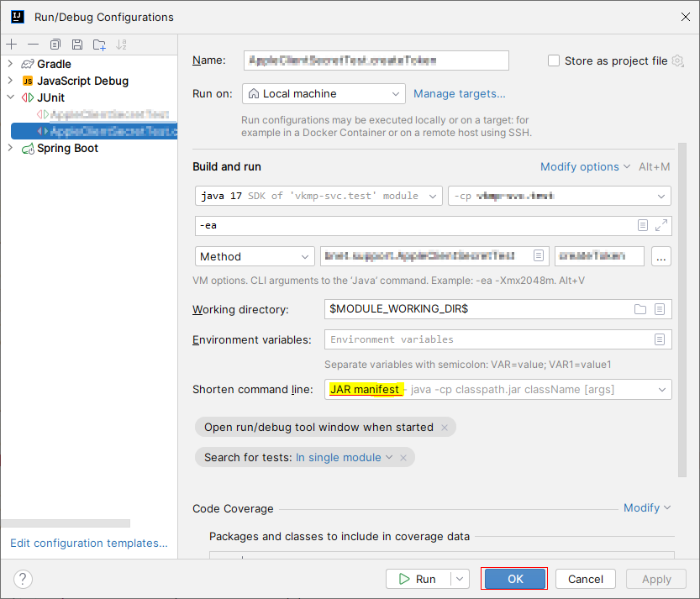The image size is (700, 599).
Task: Add new configuration with plus icon
Action: (12, 45)
